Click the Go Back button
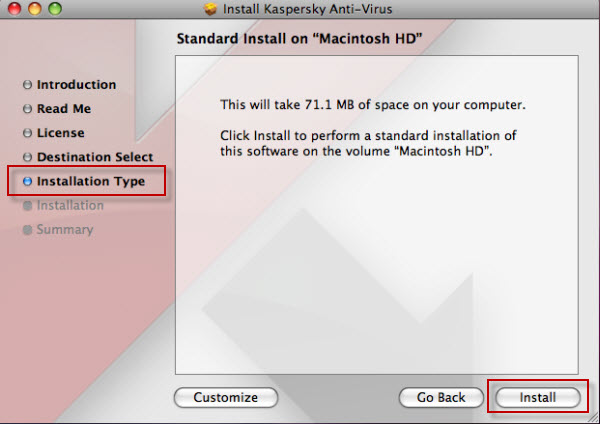Screen dimensions: 600x424 [x=441, y=397]
